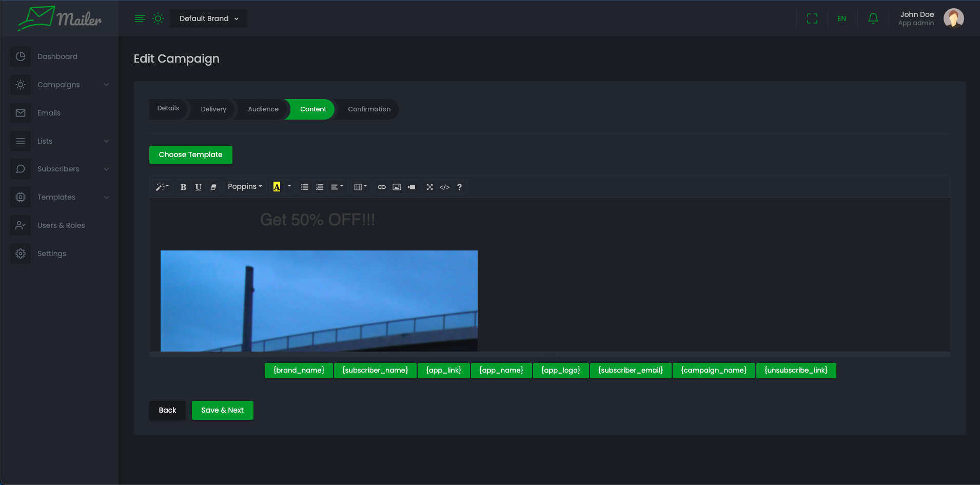Click the insert video icon
Screen dimensions: 980x485
[411, 187]
